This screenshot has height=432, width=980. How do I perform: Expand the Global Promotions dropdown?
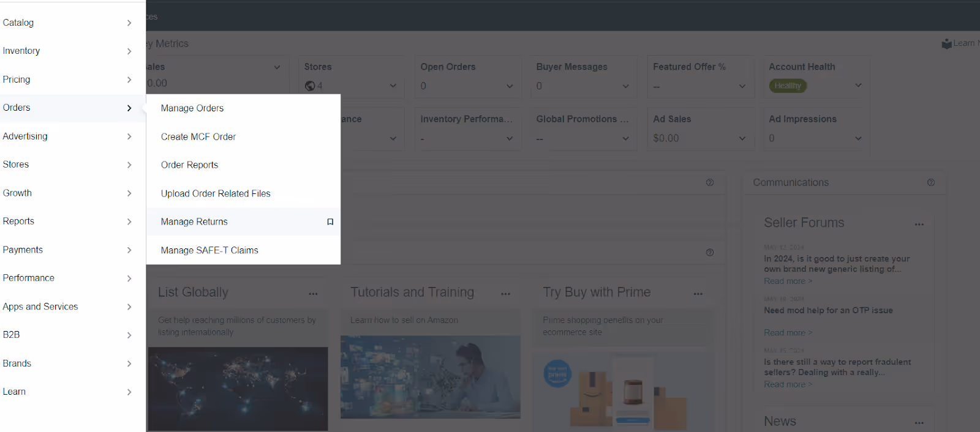[625, 139]
